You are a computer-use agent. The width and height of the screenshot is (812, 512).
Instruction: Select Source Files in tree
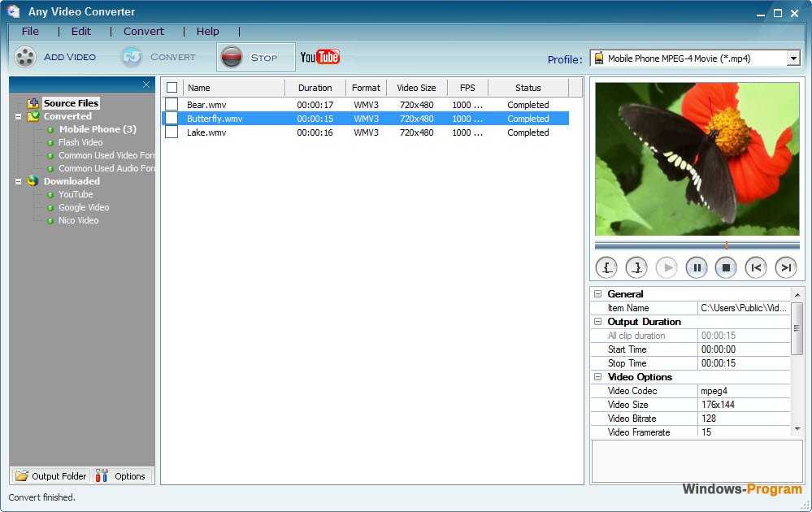pyautogui.click(x=71, y=103)
